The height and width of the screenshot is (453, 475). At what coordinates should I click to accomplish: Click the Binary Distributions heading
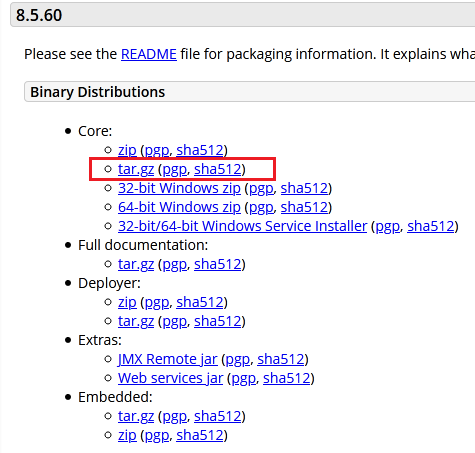[x=98, y=92]
